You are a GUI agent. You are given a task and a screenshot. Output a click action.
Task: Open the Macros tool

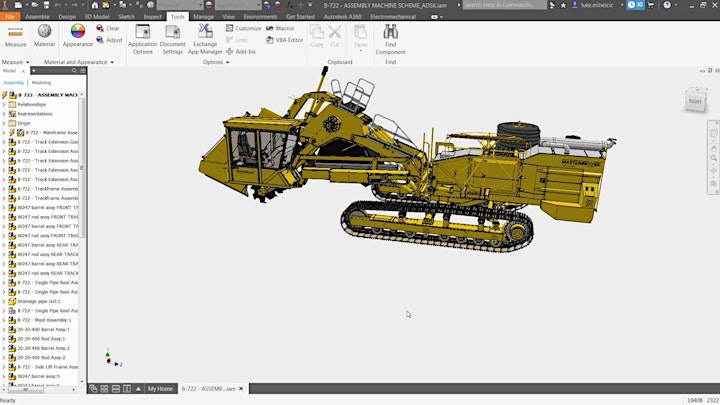pos(280,28)
